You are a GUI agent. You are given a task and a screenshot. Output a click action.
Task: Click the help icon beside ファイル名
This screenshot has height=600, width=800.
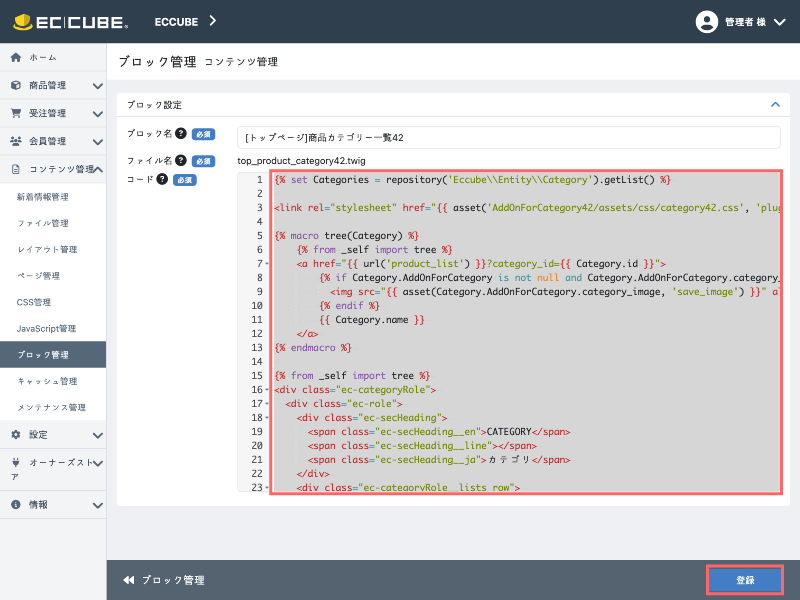(181, 160)
